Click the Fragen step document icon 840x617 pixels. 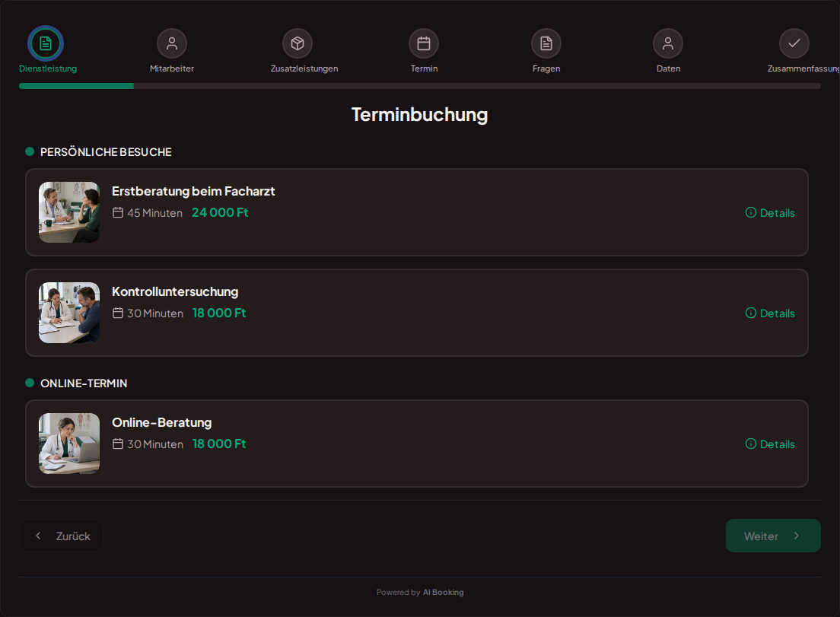[x=546, y=43]
